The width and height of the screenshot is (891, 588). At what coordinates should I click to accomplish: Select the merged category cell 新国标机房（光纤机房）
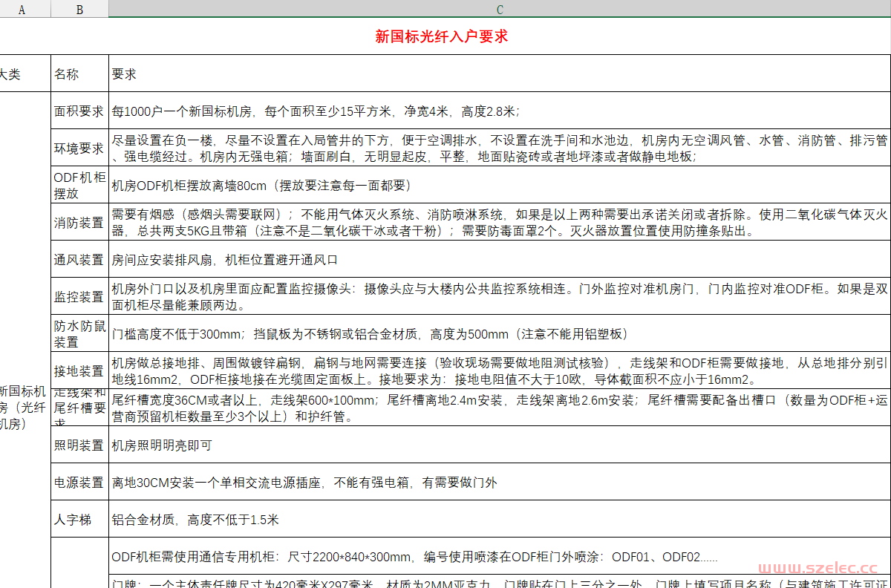click(x=25, y=340)
